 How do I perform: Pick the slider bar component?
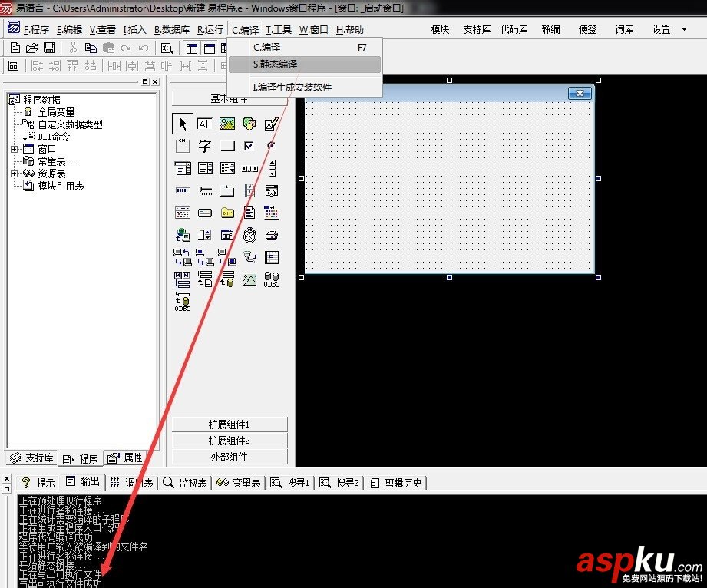(205, 190)
